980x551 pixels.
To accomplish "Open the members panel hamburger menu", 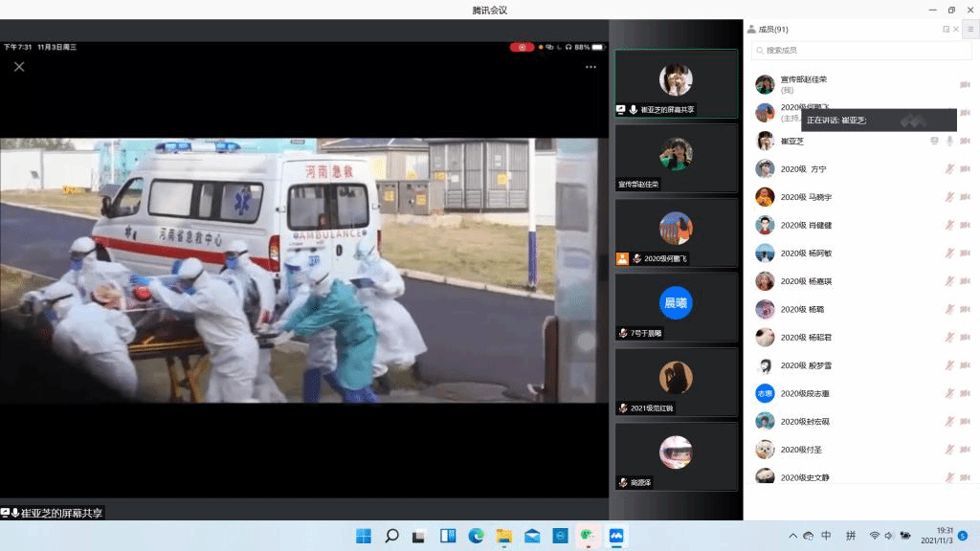I will pos(969,30).
